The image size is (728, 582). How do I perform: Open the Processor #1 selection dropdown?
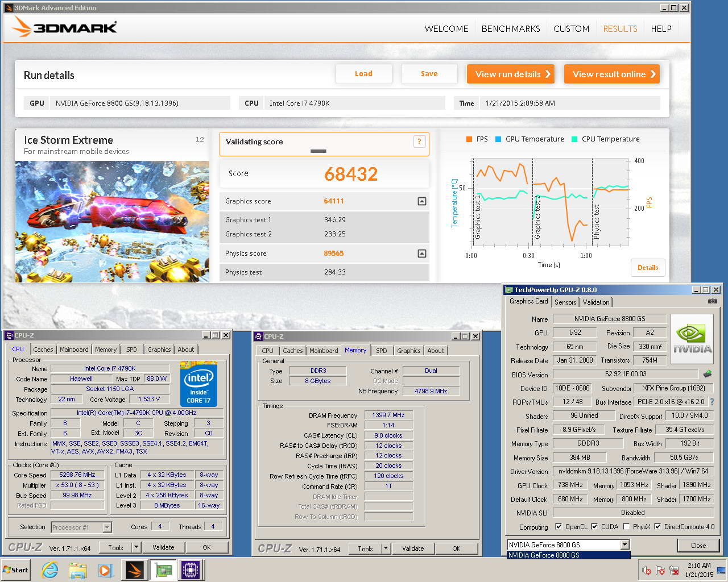(107, 527)
